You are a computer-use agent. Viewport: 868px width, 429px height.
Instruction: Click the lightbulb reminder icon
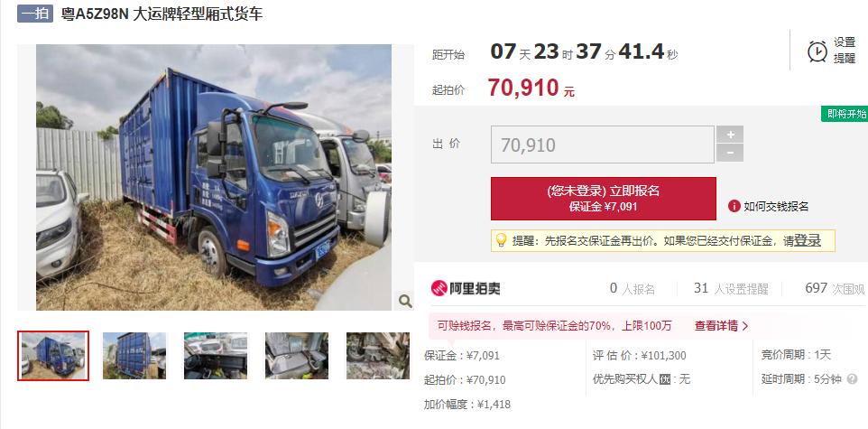click(x=501, y=240)
